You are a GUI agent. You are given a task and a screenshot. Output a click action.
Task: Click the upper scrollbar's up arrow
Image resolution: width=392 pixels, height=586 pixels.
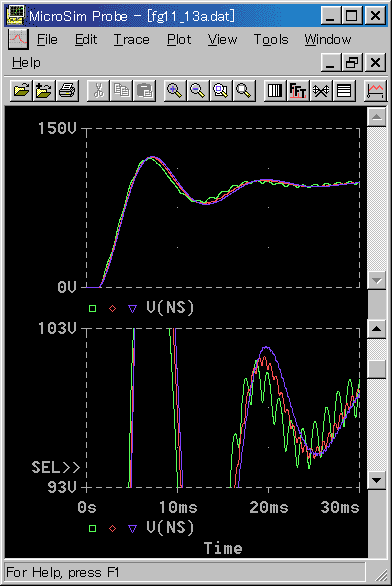tap(377, 117)
